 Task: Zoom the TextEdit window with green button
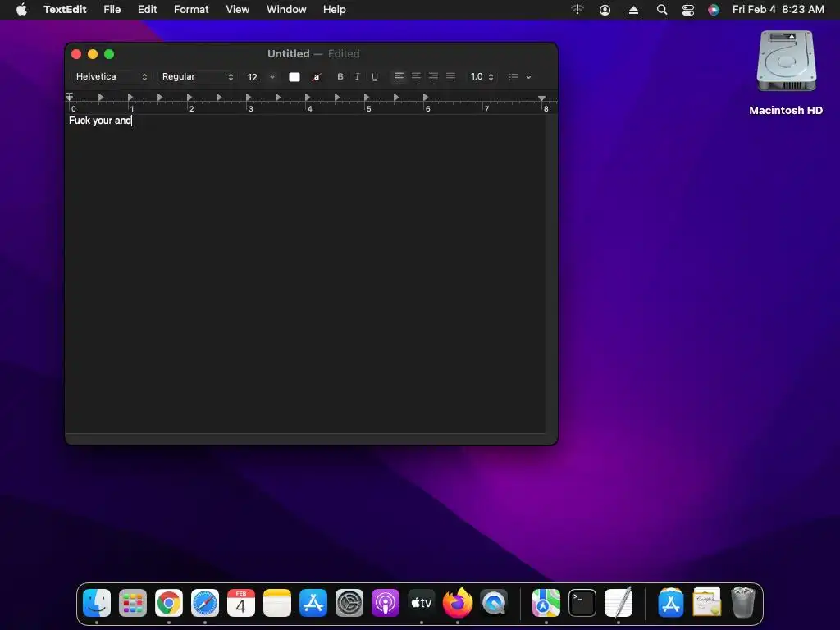(x=109, y=54)
